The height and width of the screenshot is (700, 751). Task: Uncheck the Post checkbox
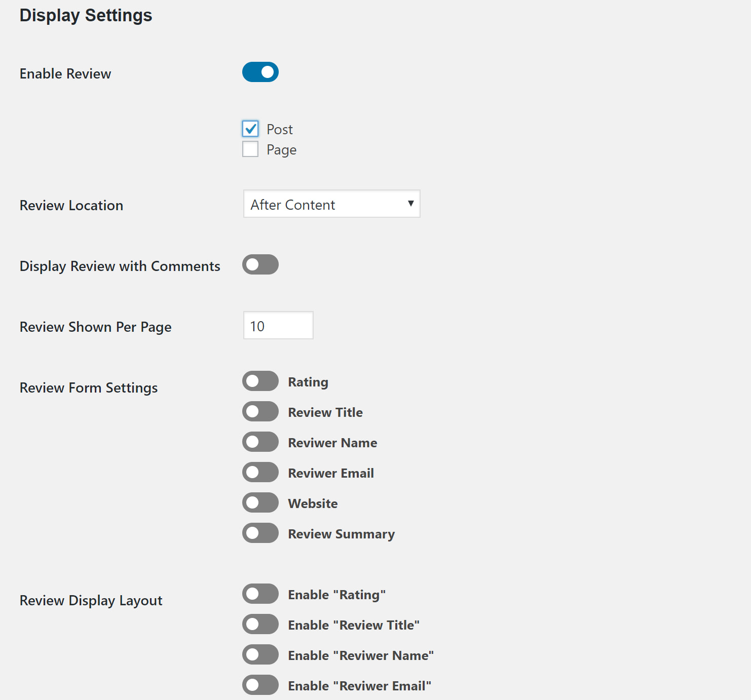pos(250,129)
